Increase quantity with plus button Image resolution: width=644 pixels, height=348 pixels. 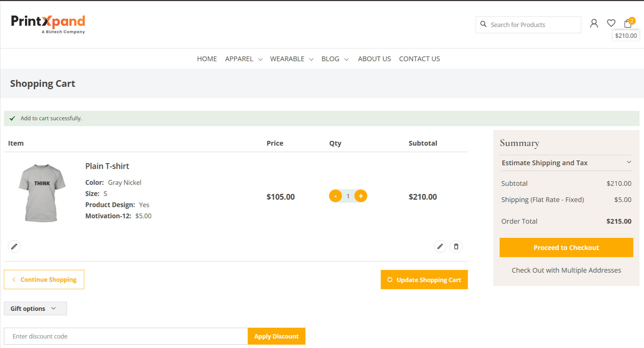pos(361,196)
